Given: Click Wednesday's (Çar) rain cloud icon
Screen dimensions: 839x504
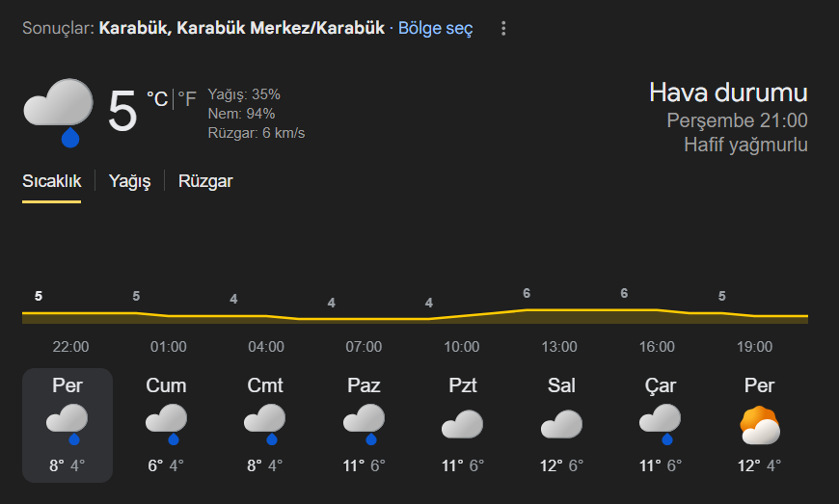Looking at the screenshot, I should pos(660,423).
